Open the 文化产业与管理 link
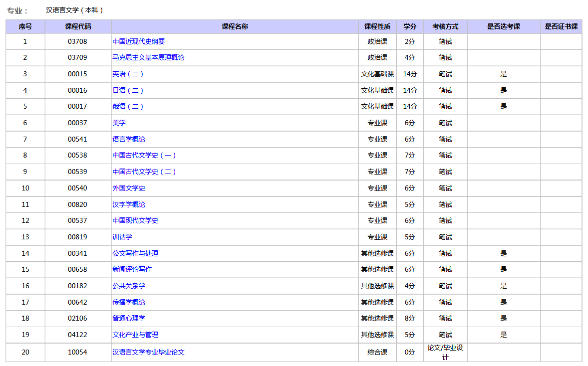The image size is (588, 366). pos(134,335)
